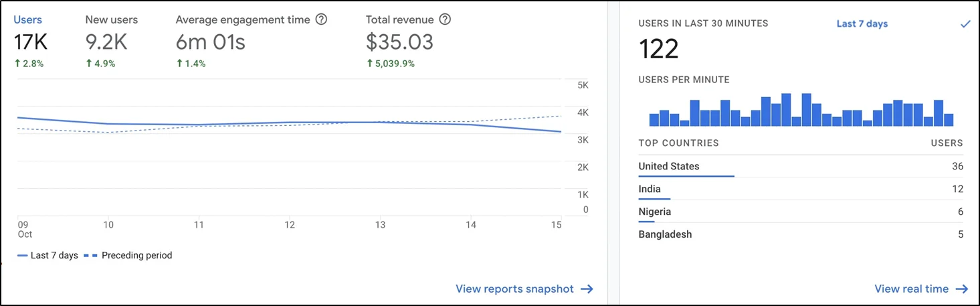Screen dimensions: 980x306
Task: Click the Nigeria country row
Action: tap(655, 212)
